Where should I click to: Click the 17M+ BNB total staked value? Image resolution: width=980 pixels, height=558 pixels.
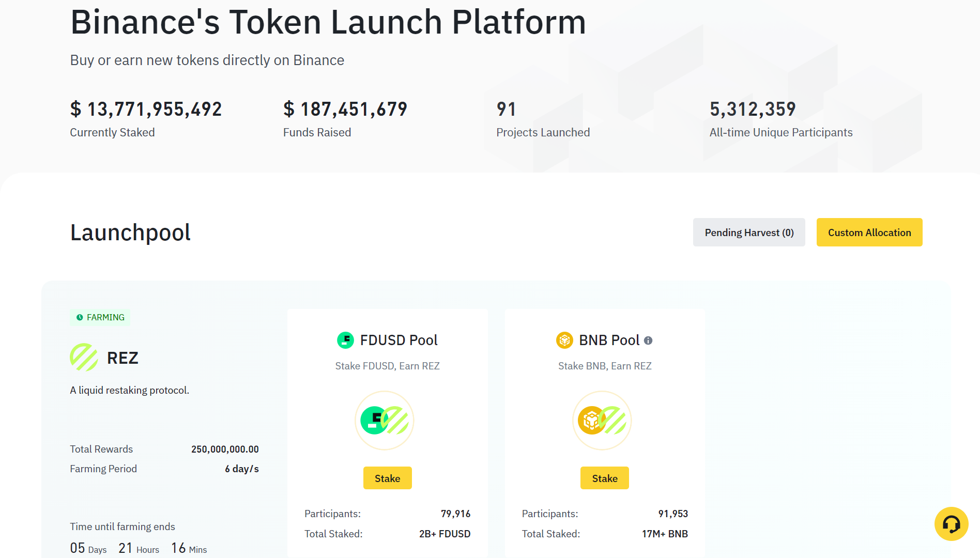point(665,534)
